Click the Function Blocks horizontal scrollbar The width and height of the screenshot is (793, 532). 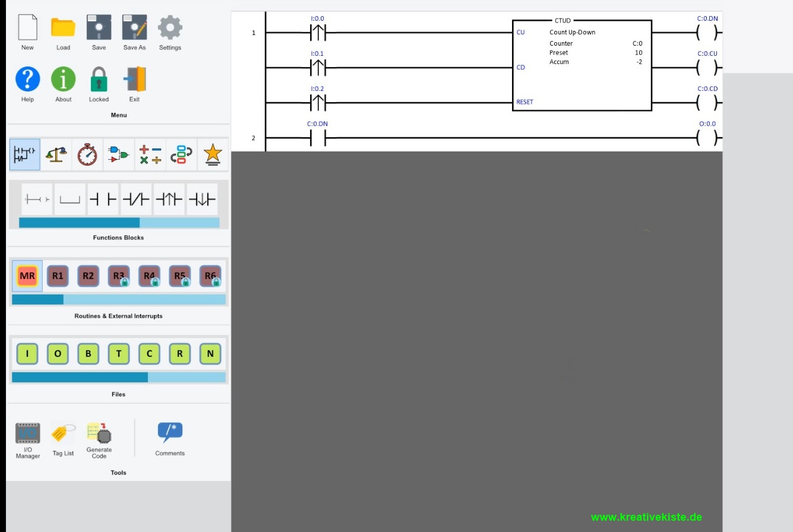(119, 223)
